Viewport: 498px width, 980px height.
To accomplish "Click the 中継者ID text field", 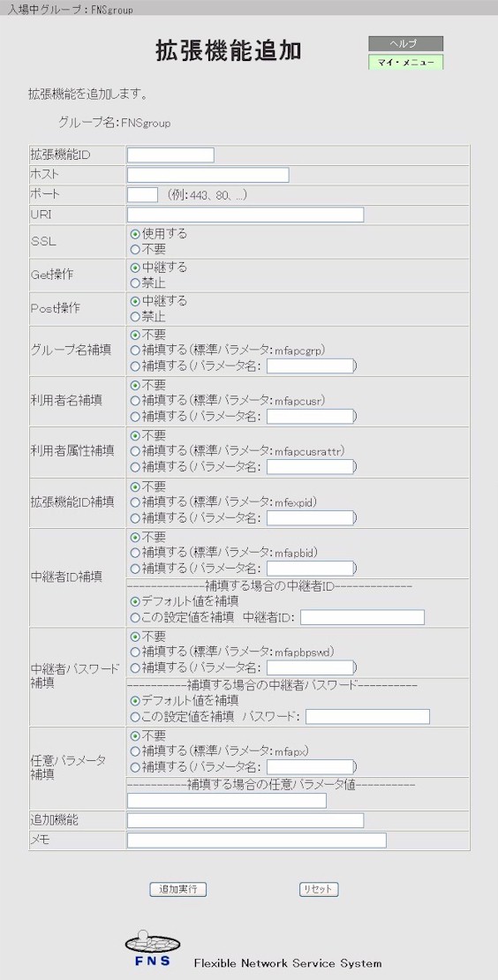I will 362,617.
